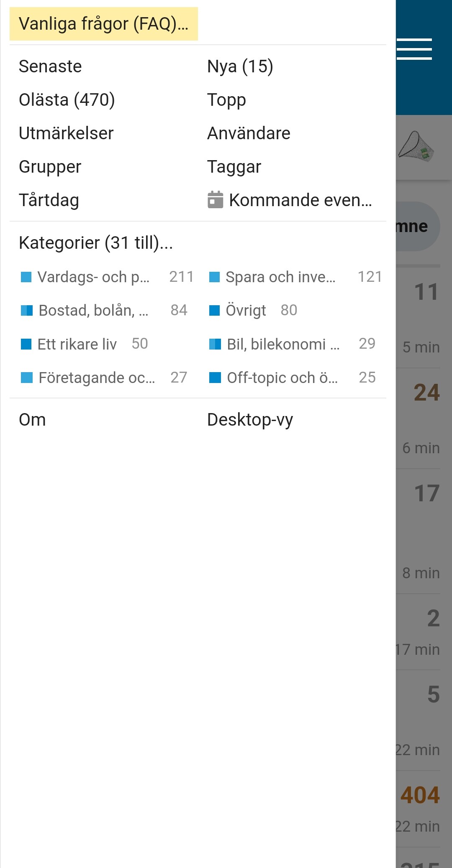452x868 pixels.
Task: Show the Användare list
Action: click(x=249, y=133)
